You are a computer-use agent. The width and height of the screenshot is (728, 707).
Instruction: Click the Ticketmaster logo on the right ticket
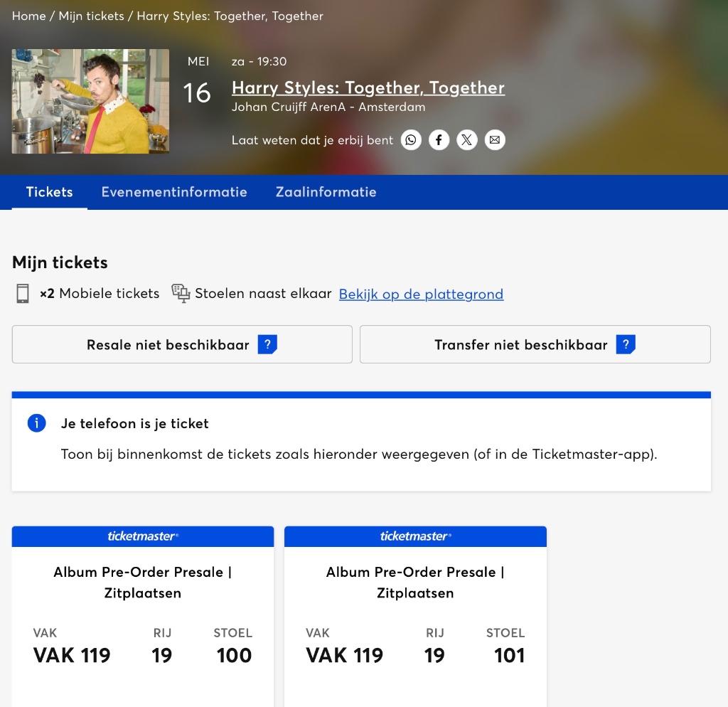click(x=415, y=536)
